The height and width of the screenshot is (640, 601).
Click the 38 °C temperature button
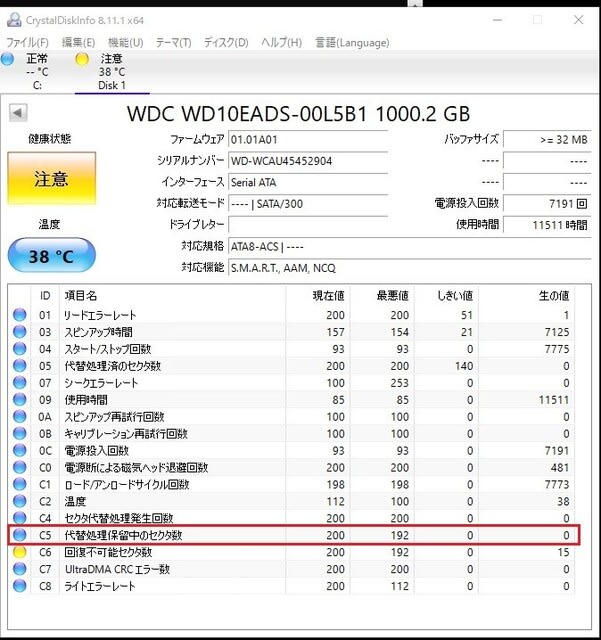(x=51, y=256)
